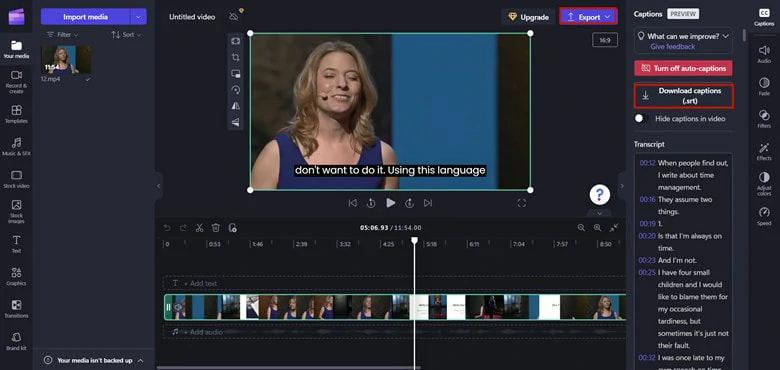Screen dimensions: 780x370
Task: Zoom in the timeline
Action: pos(597,227)
